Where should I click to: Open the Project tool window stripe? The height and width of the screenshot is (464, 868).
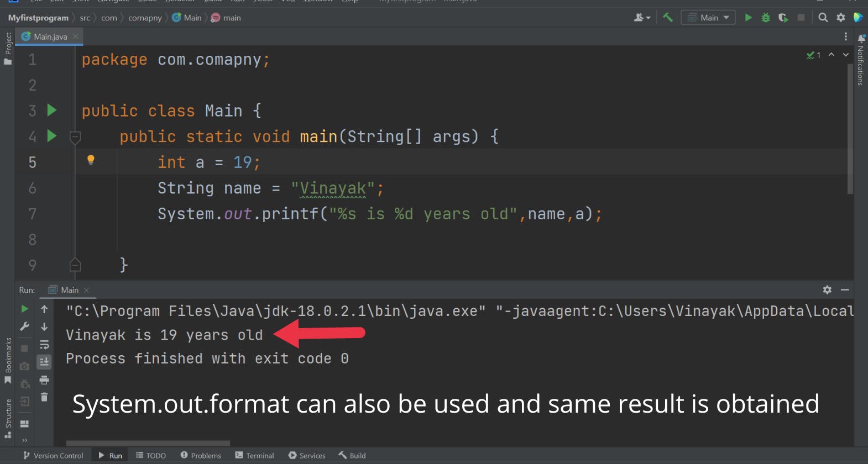tap(8, 48)
